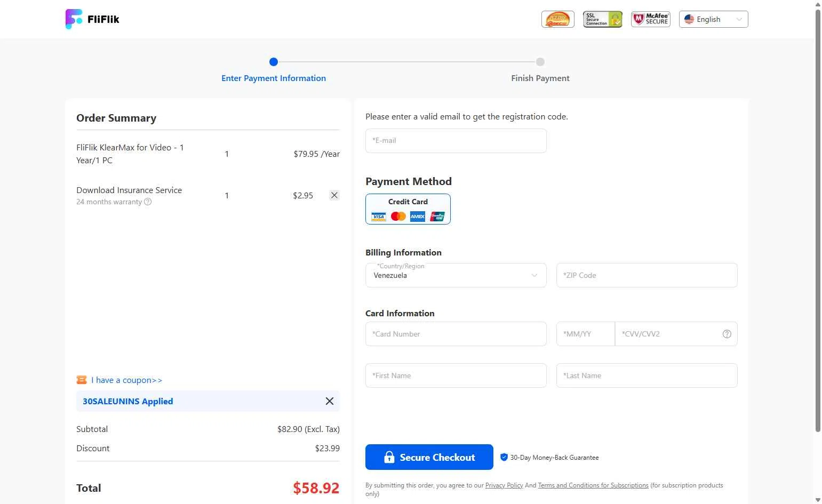The height and width of the screenshot is (504, 822).
Task: Remove the Download Insurance Service item
Action: (x=334, y=195)
